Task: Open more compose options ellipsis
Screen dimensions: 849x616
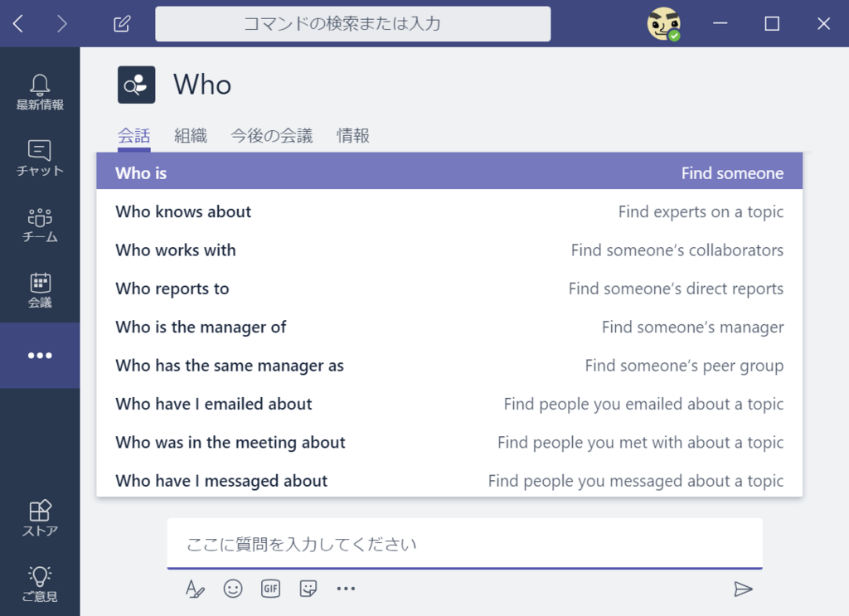Action: tap(346, 589)
